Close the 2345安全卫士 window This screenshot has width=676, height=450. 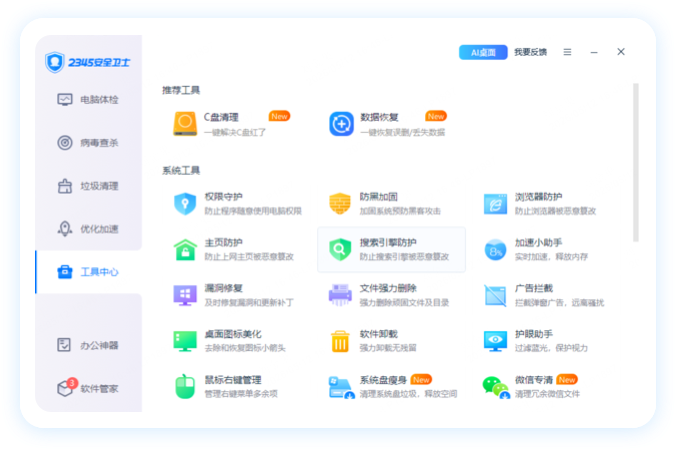(621, 52)
